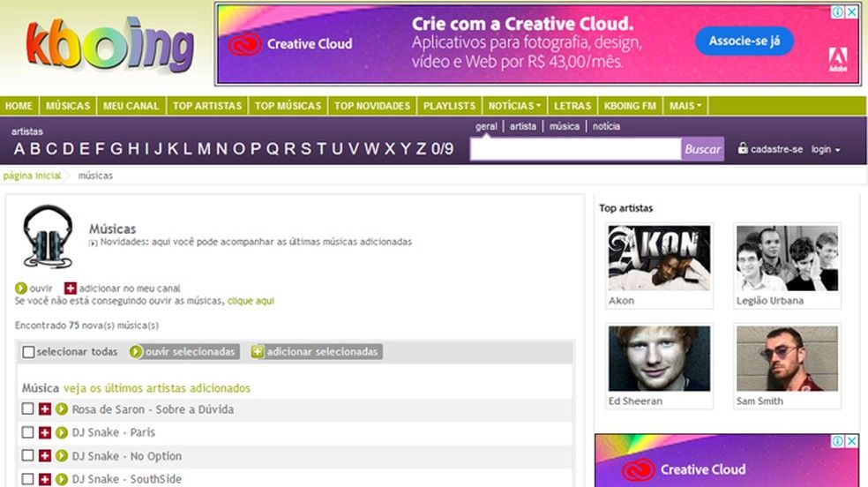Close the top banner ad

coord(852,11)
